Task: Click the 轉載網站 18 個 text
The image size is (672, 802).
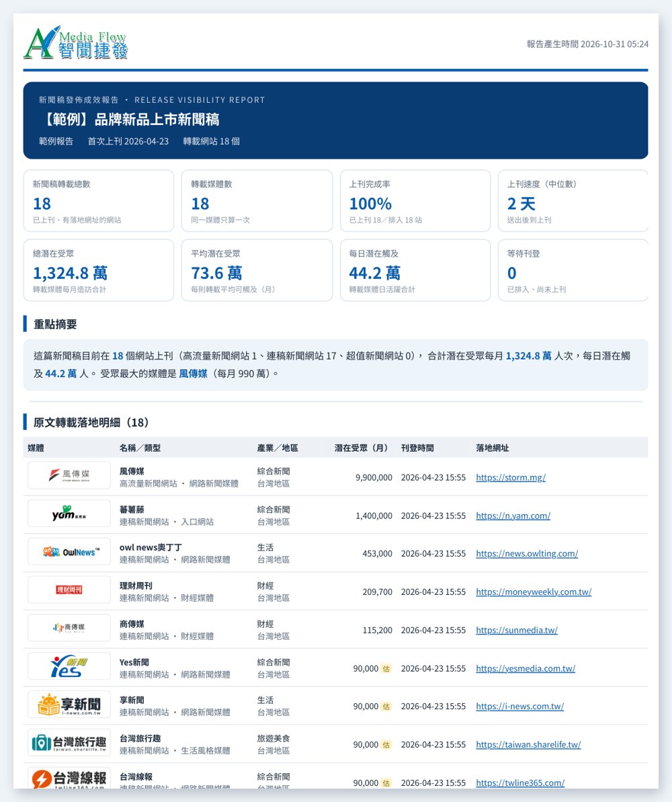Action: coord(211,141)
